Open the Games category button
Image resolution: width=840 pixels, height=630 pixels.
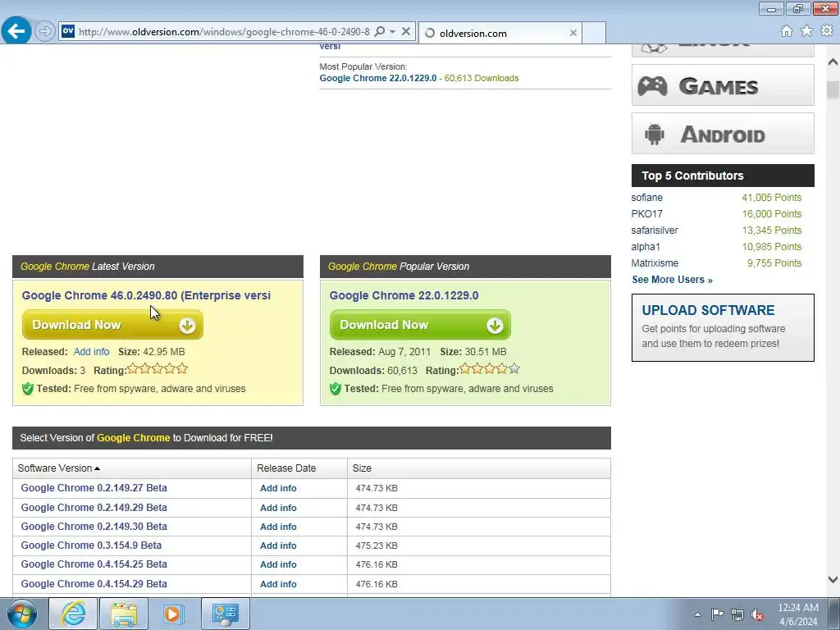[723, 85]
